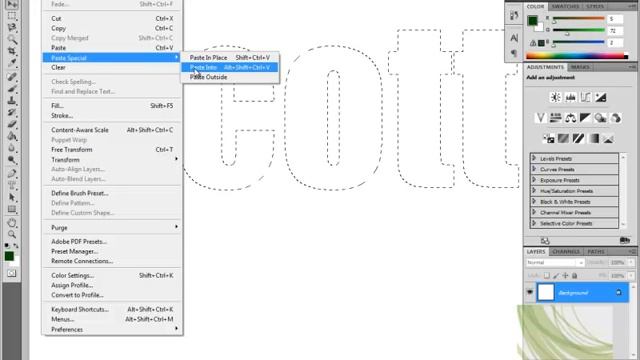The height and width of the screenshot is (360, 640).
Task: Expand Hue/Saturation Presets
Action: (534, 191)
